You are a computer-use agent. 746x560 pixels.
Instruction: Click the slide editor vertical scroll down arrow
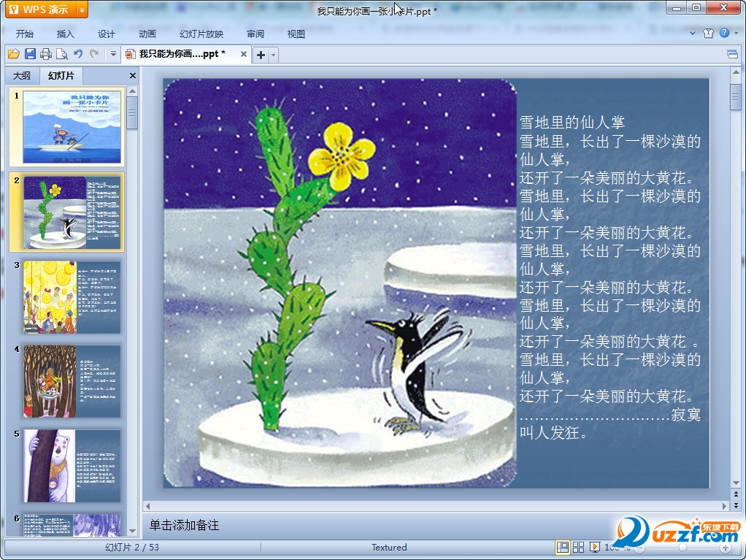pos(736,483)
